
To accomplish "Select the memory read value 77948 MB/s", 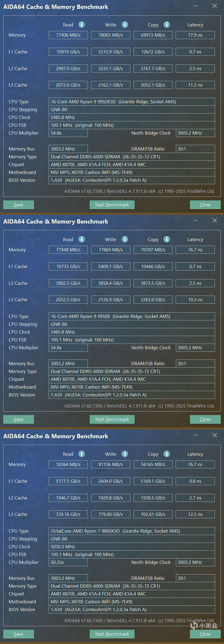I will click(x=68, y=250).
